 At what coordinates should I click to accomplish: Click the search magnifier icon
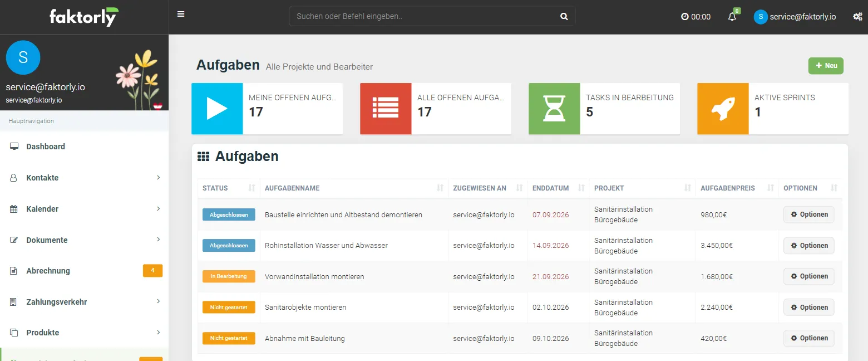tap(564, 17)
